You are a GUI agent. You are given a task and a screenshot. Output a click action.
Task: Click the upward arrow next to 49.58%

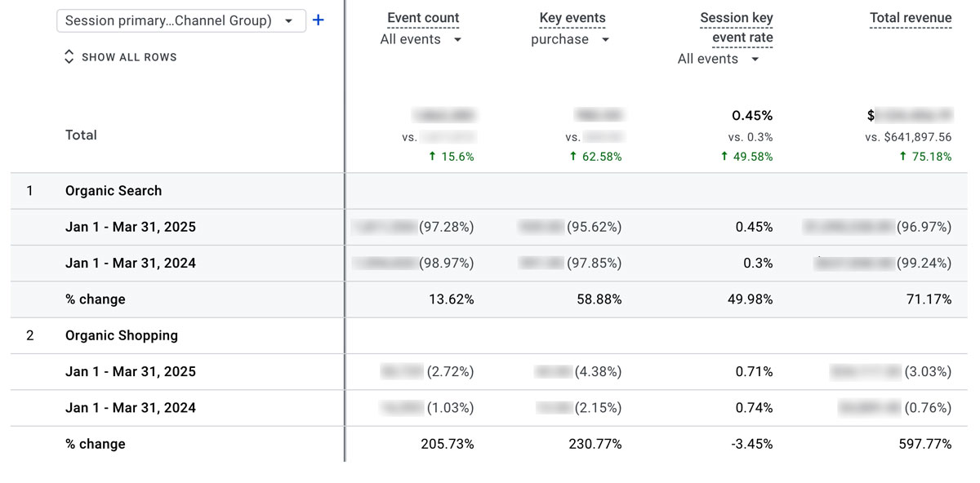[724, 156]
